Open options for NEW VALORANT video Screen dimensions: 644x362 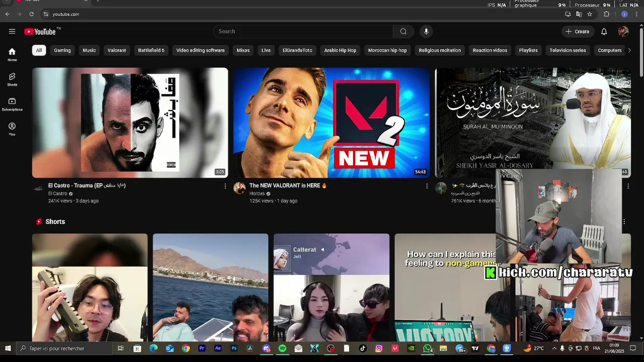[427, 186]
